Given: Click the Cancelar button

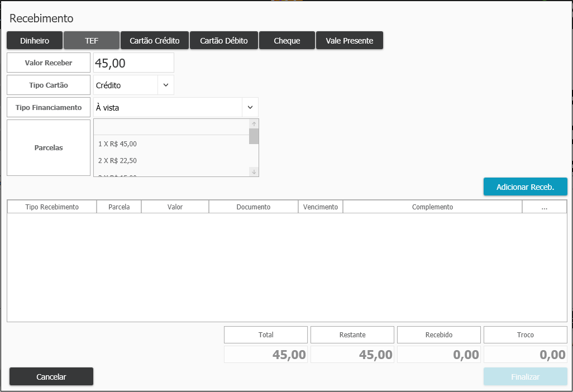Looking at the screenshot, I should 51,377.
